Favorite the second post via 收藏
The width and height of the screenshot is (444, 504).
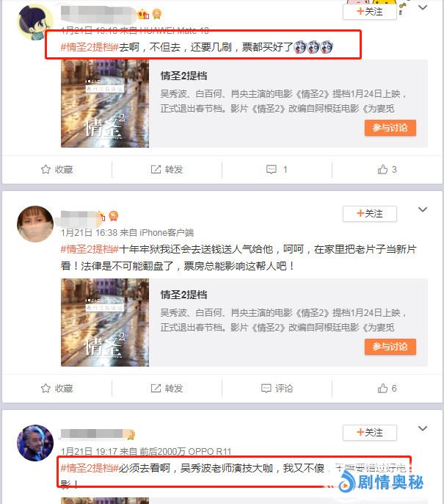(57, 388)
